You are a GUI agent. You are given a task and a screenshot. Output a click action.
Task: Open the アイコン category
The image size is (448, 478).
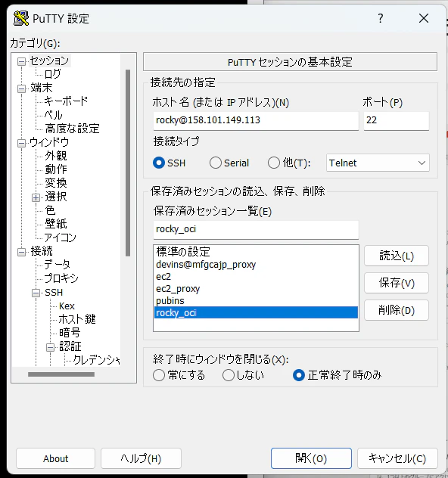pyautogui.click(x=60, y=237)
